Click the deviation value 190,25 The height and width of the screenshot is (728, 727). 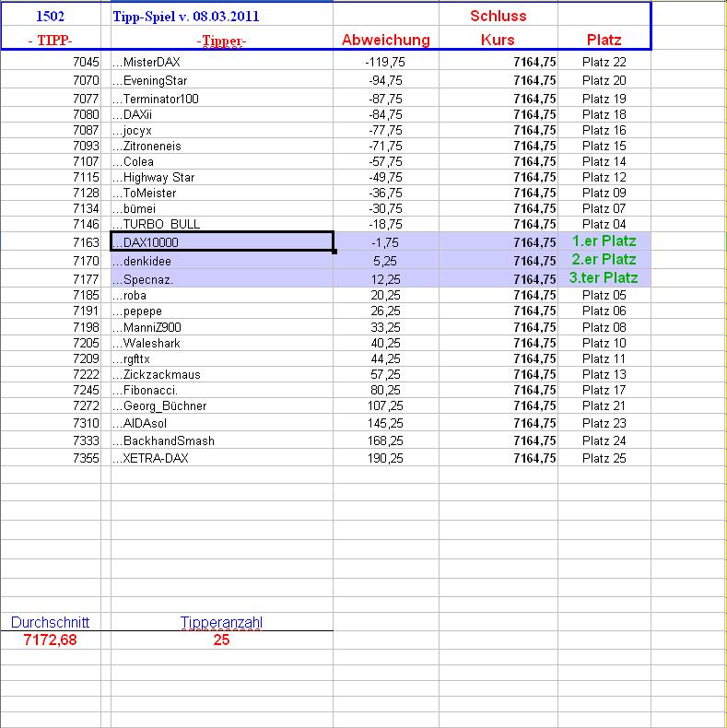[385, 458]
